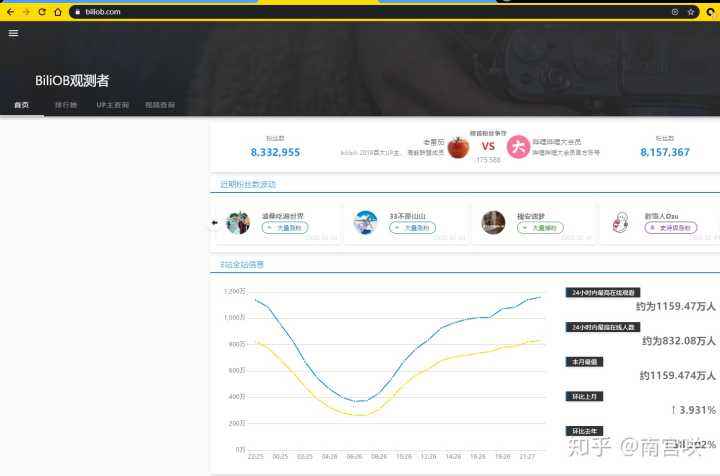
Task: Switch to the 首页 tab
Action: (21, 105)
